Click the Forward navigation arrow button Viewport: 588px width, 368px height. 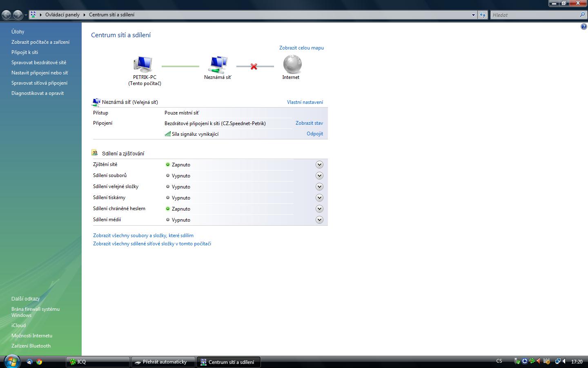(18, 15)
